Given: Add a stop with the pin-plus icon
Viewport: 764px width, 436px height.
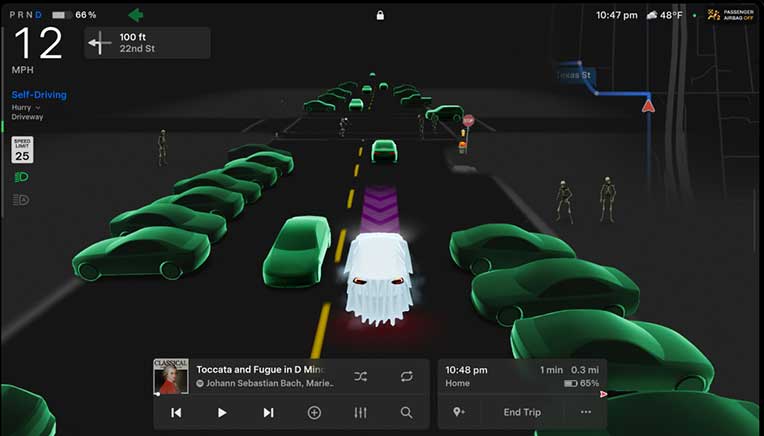Looking at the screenshot, I should [458, 412].
